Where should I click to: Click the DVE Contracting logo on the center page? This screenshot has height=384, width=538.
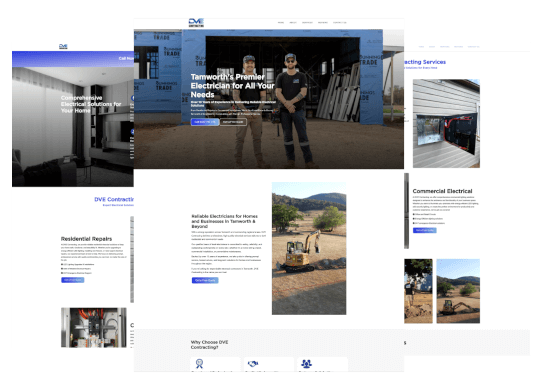pyautogui.click(x=196, y=23)
